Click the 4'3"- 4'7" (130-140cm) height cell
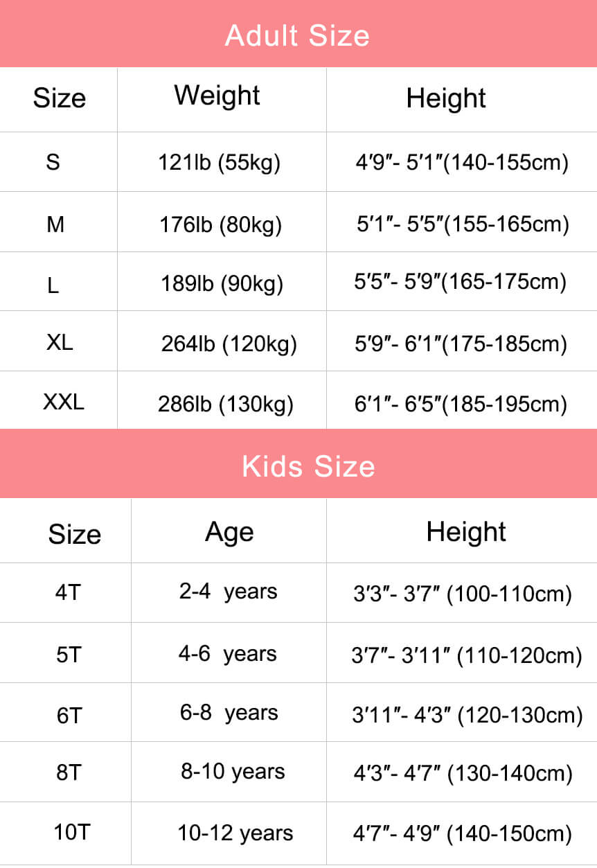Viewport: 597px width, 868px height. point(463,774)
